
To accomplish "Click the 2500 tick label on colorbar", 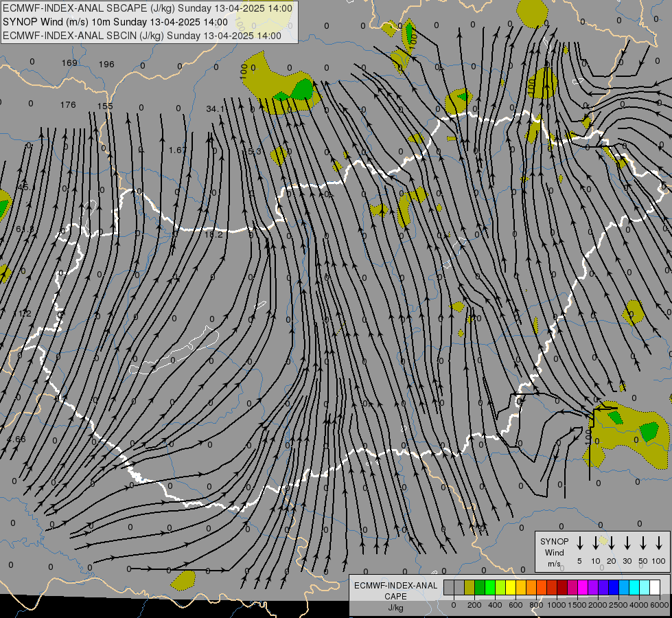I will click(618, 605).
